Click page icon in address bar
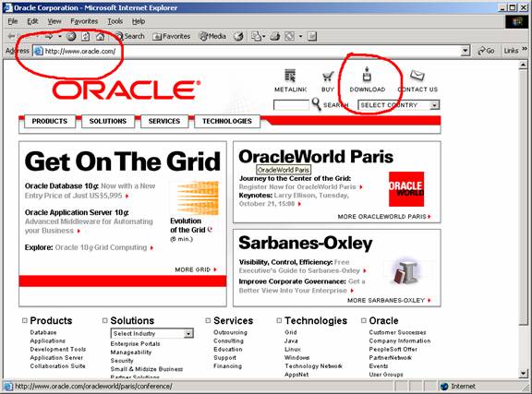The height and width of the screenshot is (394, 532). (39, 51)
